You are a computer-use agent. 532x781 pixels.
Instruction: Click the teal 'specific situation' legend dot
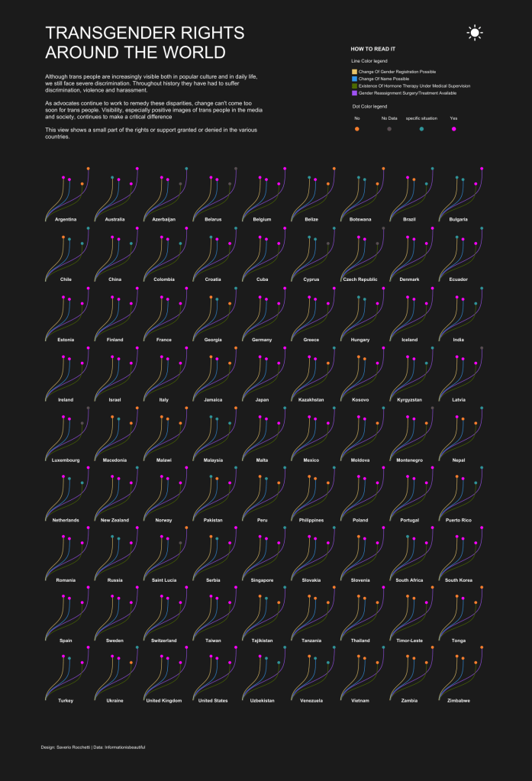tap(421, 130)
